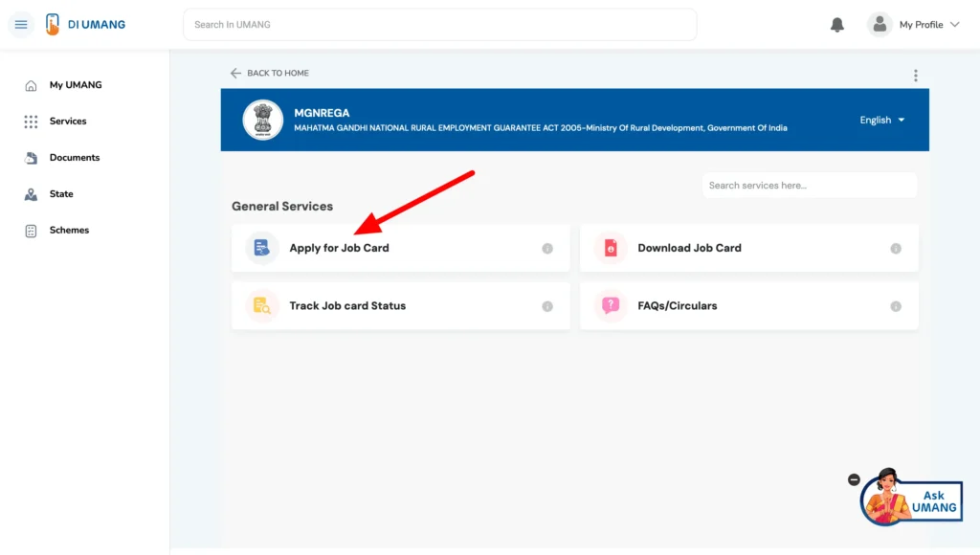Click info icon for Apply for Job Card
Image resolution: width=980 pixels, height=555 pixels.
[547, 249]
